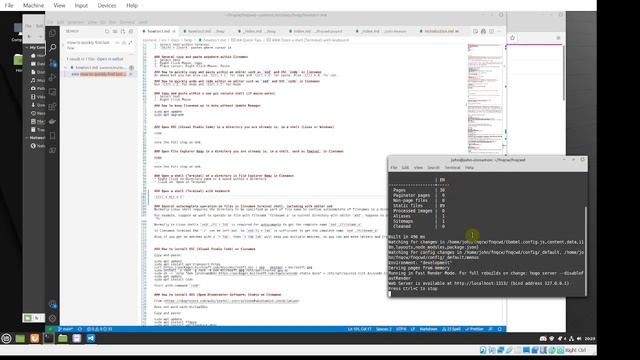Clear the search results in VS Code
Screen dimensions: 640x360
[115, 31]
